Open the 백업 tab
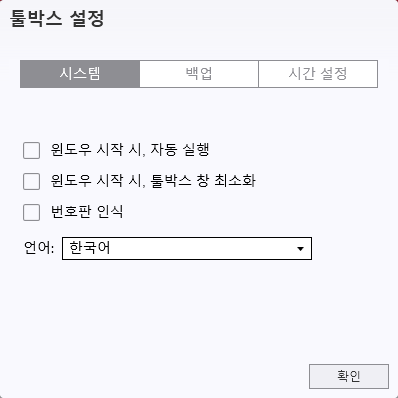 pos(199,74)
